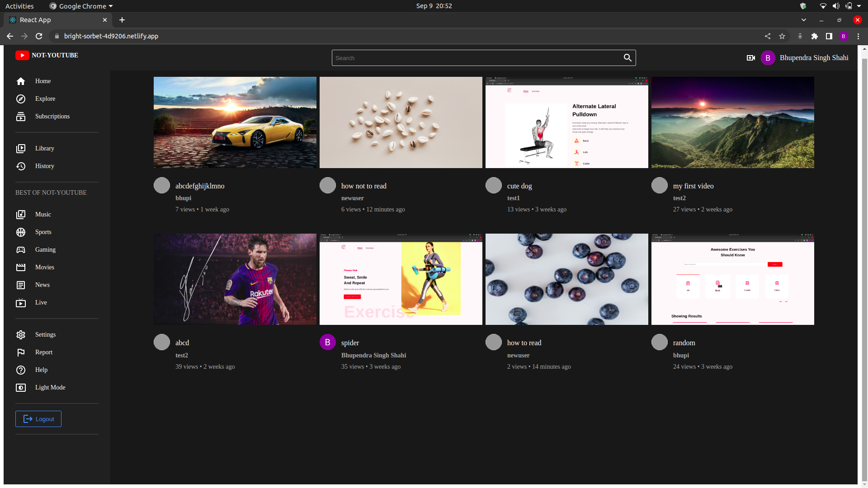Open the Help question mark icon
868x488 pixels.
(21, 370)
